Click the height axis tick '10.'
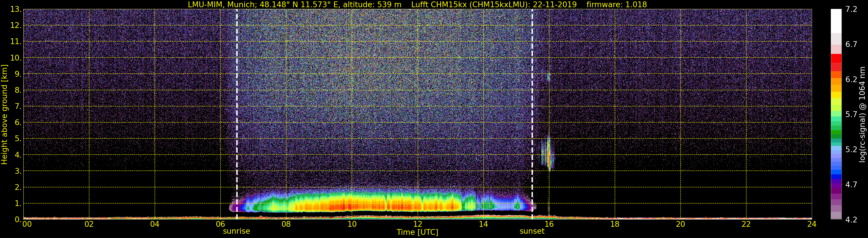This screenshot has width=868, height=238. 16,58
